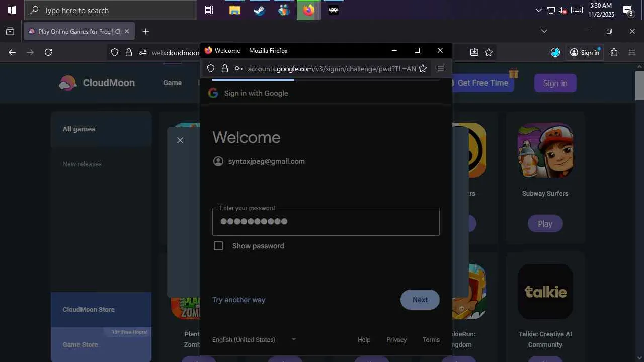Click the CloudMoon page vertical scrollbar
Viewport: 644px width, 362px height.
click(x=639, y=85)
